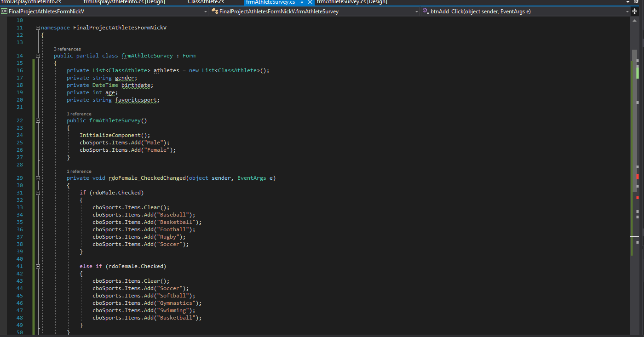The height and width of the screenshot is (337, 644).
Task: Collapse the namespace block at line 11
Action: 38,28
